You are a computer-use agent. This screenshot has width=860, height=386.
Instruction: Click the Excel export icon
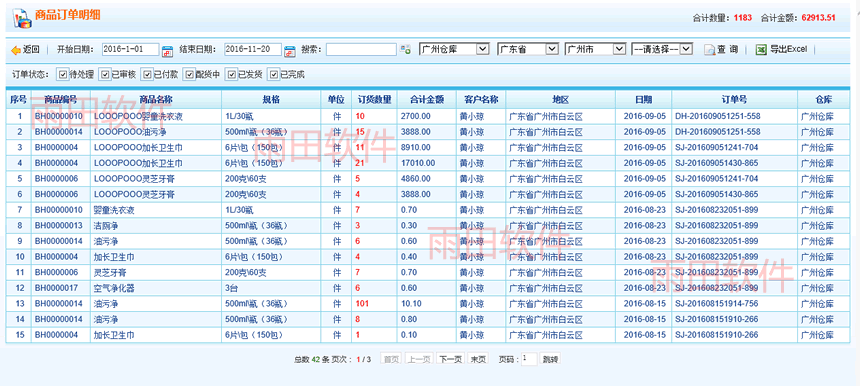click(761, 49)
